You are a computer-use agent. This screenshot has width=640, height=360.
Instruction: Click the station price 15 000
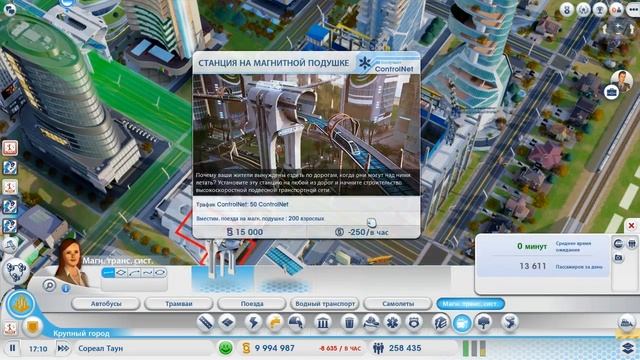(x=249, y=232)
